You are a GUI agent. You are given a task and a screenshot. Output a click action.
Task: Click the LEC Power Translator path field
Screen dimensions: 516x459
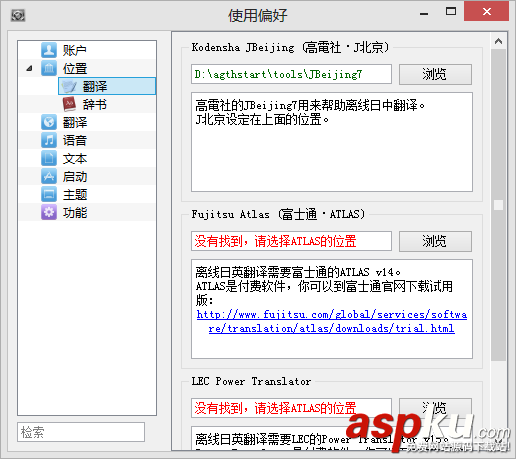point(291,408)
